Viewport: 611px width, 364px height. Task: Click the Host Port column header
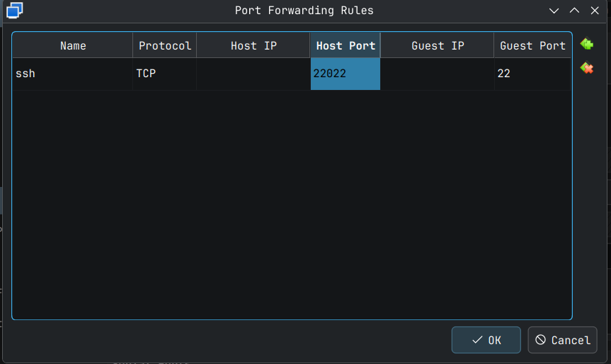[x=346, y=46]
